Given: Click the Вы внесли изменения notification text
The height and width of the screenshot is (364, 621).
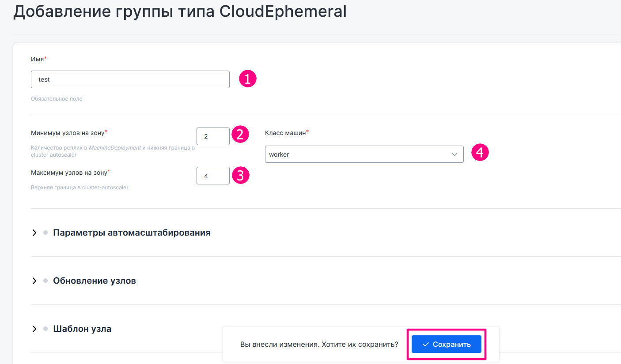Looking at the screenshot, I should point(319,344).
